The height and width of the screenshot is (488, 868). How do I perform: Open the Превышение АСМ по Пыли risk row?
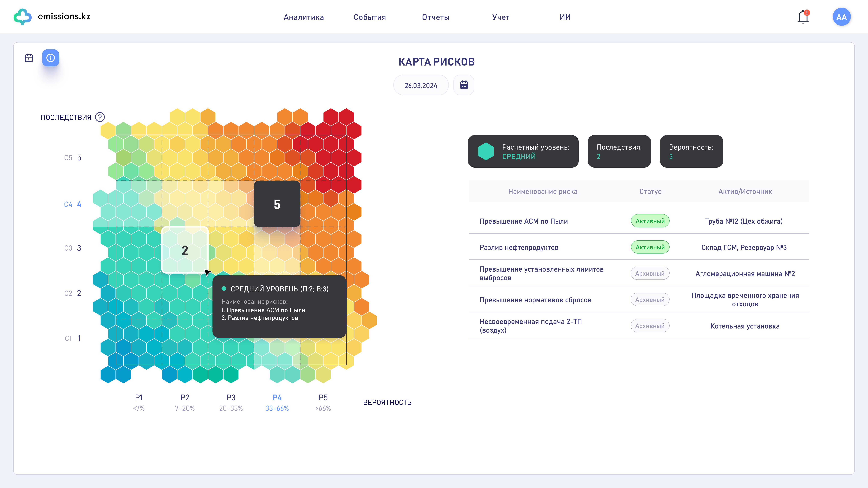click(524, 221)
